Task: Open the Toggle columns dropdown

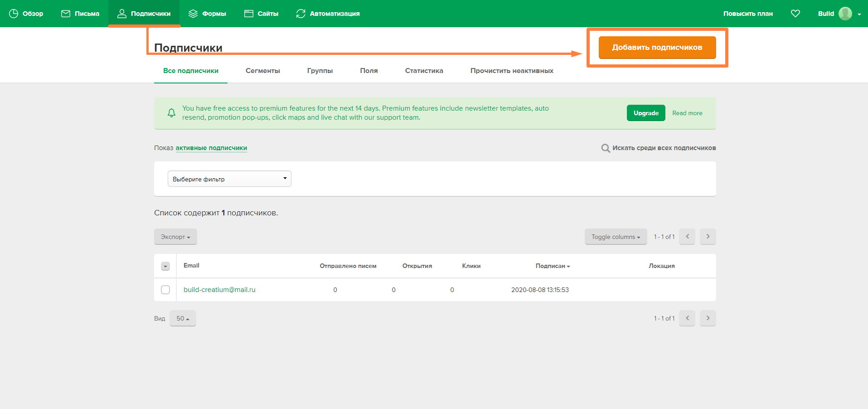Action: click(616, 237)
